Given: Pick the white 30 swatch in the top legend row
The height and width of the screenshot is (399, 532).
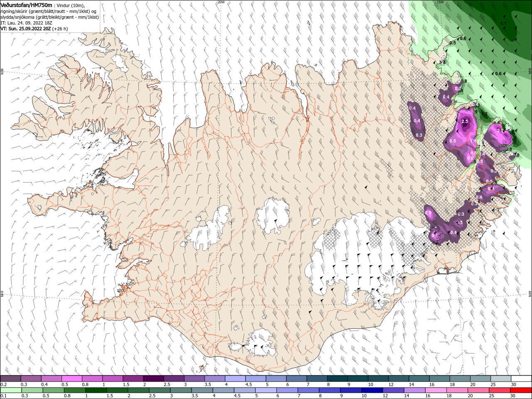Looking at the screenshot, I should tap(521, 379).
